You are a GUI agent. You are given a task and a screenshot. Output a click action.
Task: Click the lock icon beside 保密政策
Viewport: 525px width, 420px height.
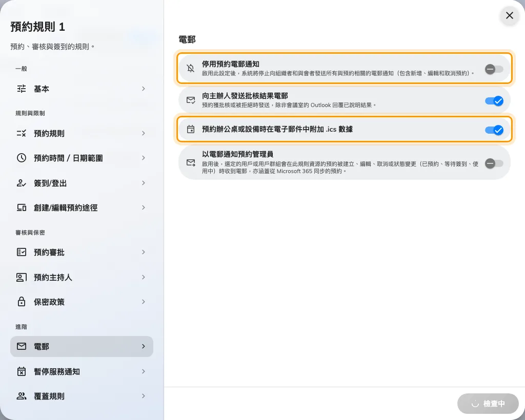(x=22, y=302)
